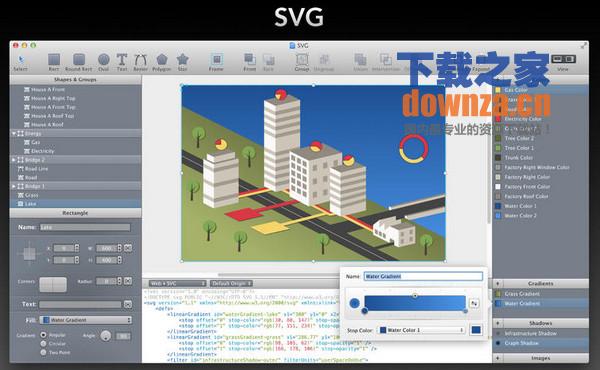Select Graph Shadow in Shadows list

(x=541, y=343)
